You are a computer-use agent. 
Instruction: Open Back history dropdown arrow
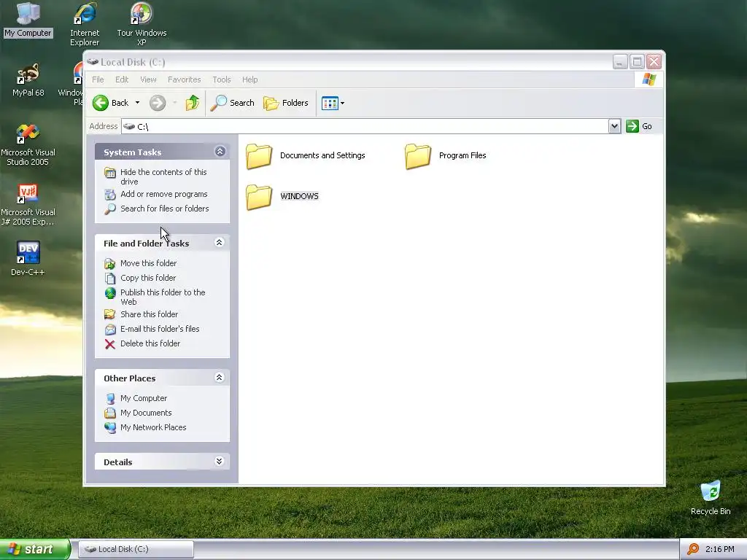(x=137, y=103)
